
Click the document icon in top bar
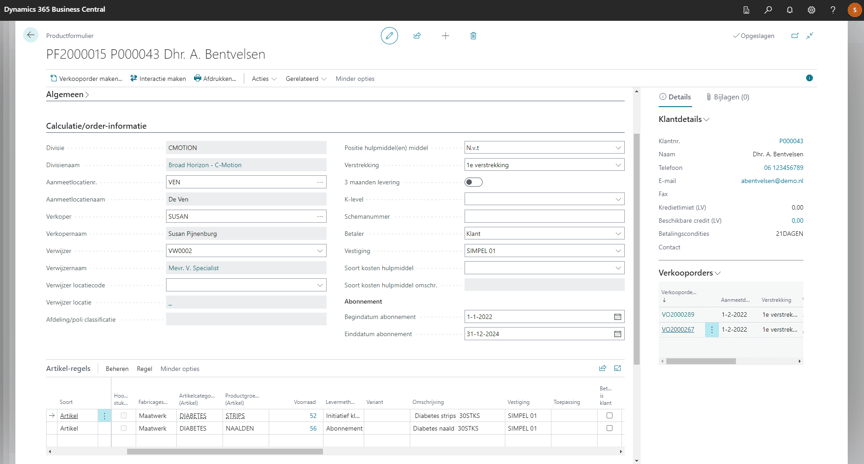pos(746,10)
